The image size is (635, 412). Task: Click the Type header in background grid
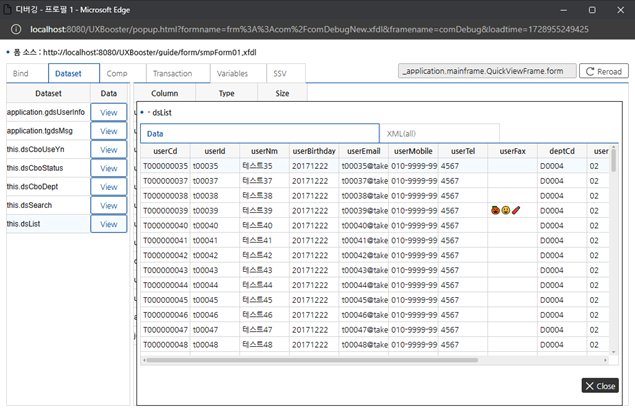coord(226,93)
